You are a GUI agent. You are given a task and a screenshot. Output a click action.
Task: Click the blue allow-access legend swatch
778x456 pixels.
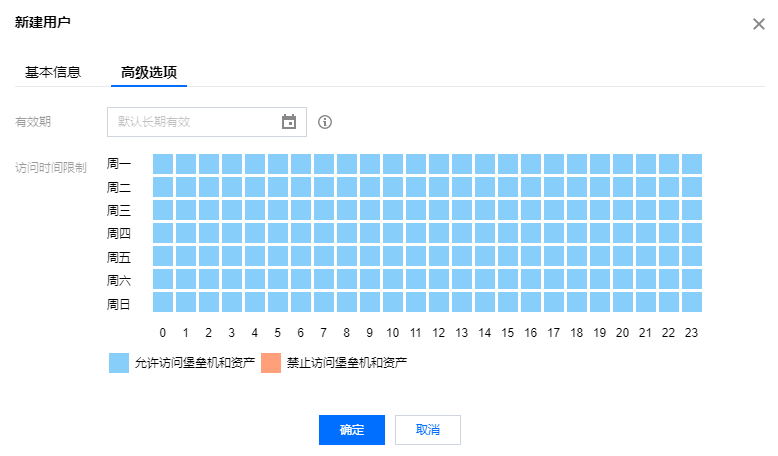[x=119, y=363]
